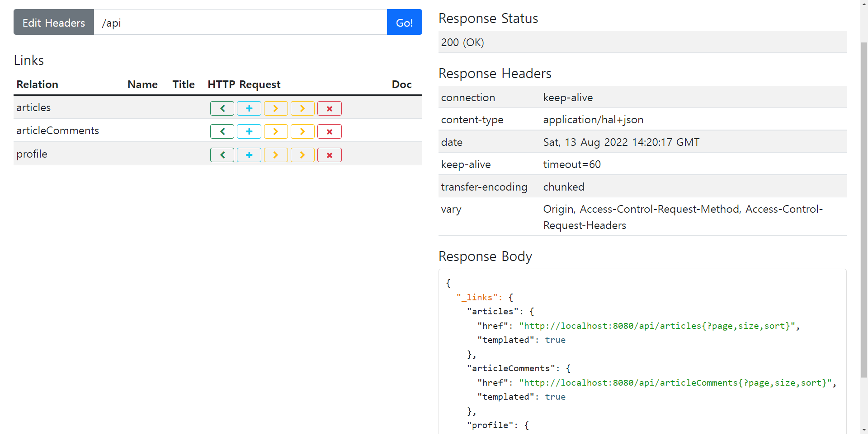Click the PATCH button for articleComments

pos(302,131)
